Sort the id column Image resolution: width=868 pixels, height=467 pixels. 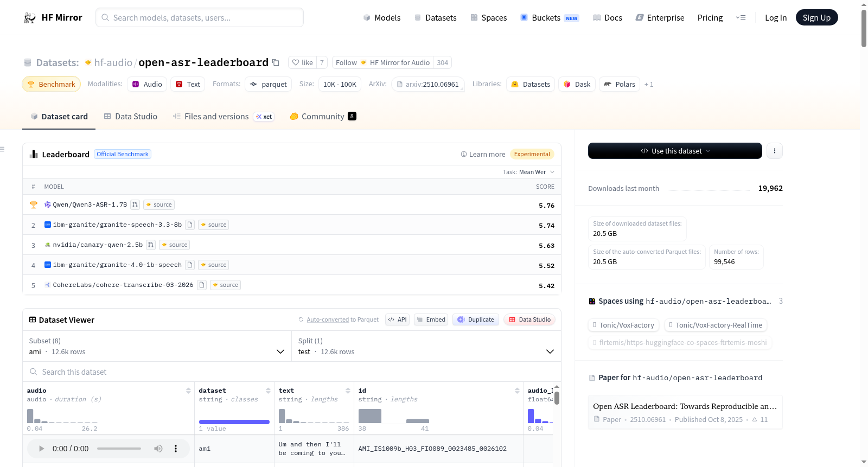coord(517,391)
